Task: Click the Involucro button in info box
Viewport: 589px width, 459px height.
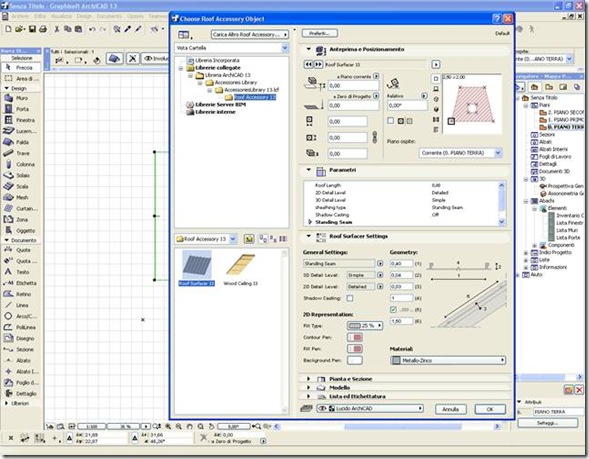Action: pyautogui.click(x=156, y=59)
